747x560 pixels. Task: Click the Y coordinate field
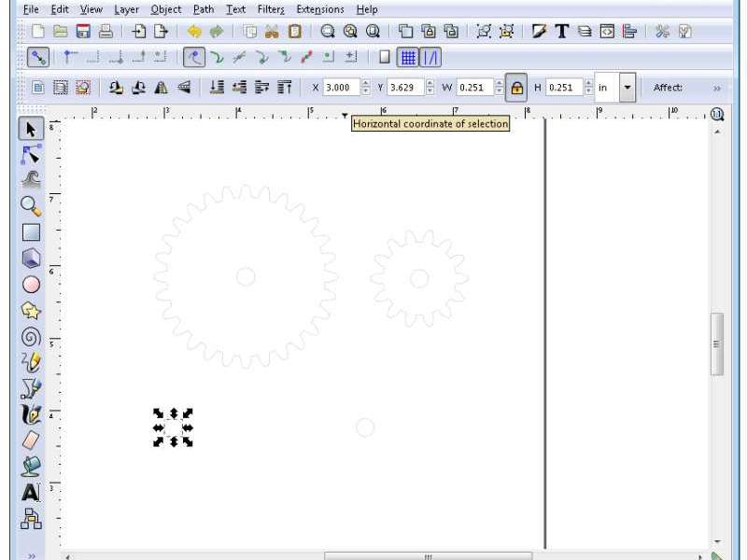(x=405, y=88)
